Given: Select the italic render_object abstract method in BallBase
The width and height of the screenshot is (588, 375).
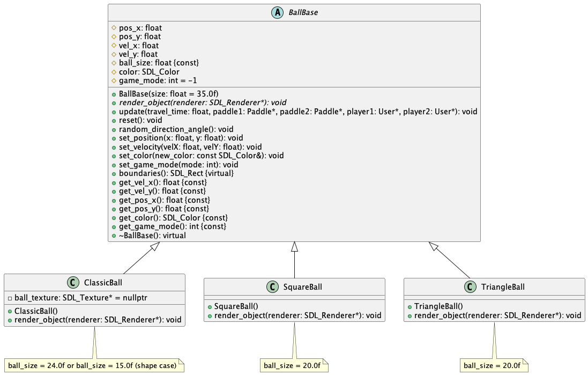Looking at the screenshot, I should (203, 102).
